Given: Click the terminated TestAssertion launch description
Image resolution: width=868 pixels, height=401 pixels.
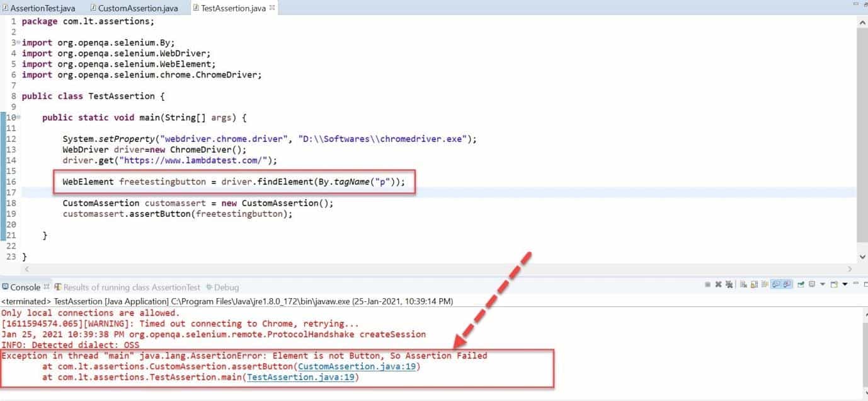Looking at the screenshot, I should click(227, 301).
